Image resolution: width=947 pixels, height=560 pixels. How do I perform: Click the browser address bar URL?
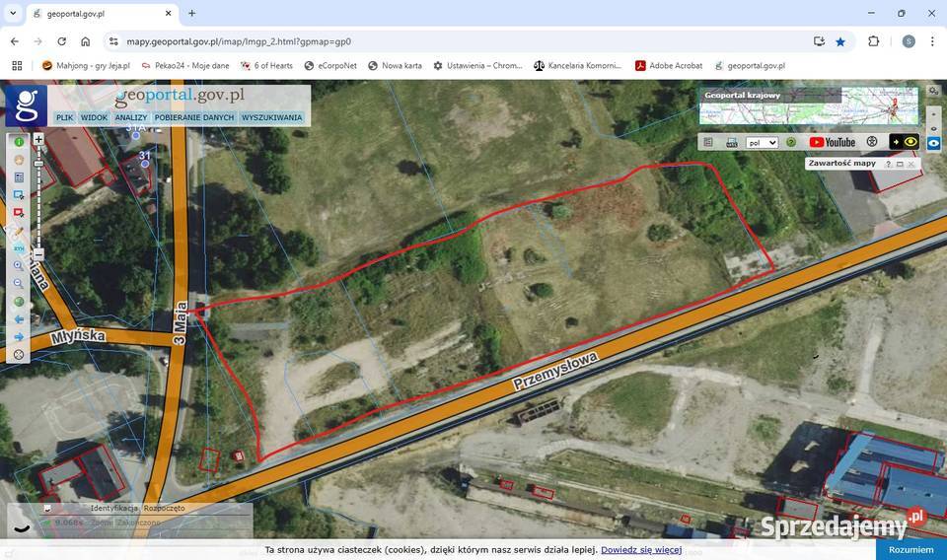pyautogui.click(x=239, y=41)
